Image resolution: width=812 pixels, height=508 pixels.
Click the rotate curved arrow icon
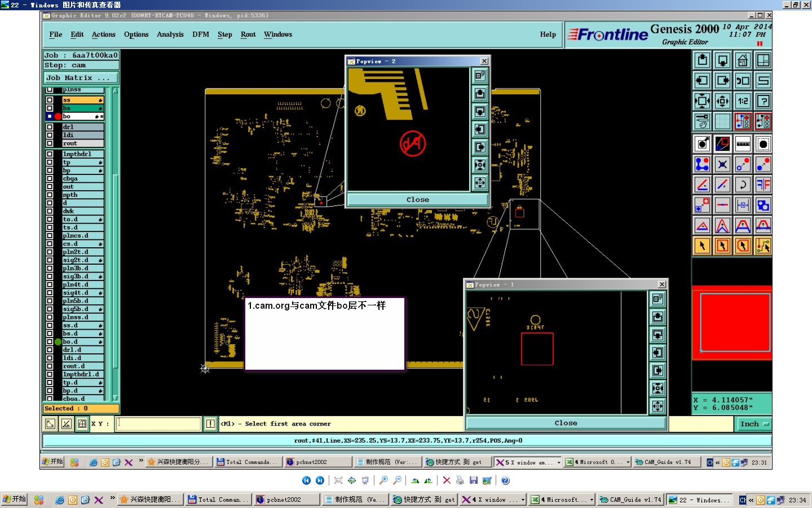tap(743, 185)
